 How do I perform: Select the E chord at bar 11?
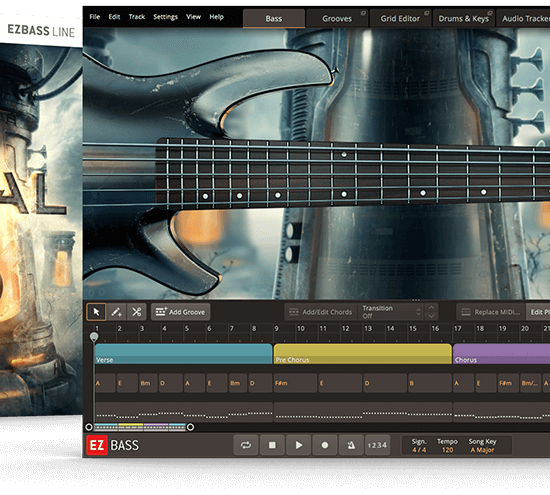pyautogui.click(x=340, y=383)
